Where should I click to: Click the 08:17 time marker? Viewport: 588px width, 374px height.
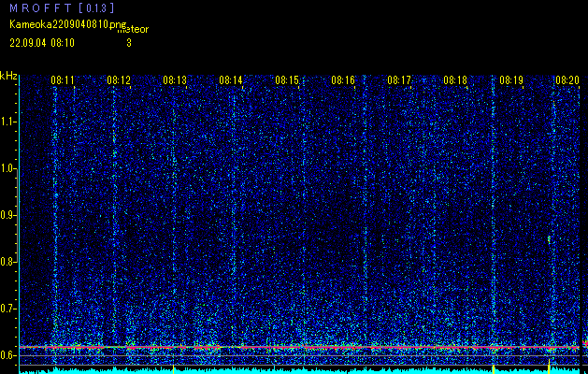pos(399,79)
